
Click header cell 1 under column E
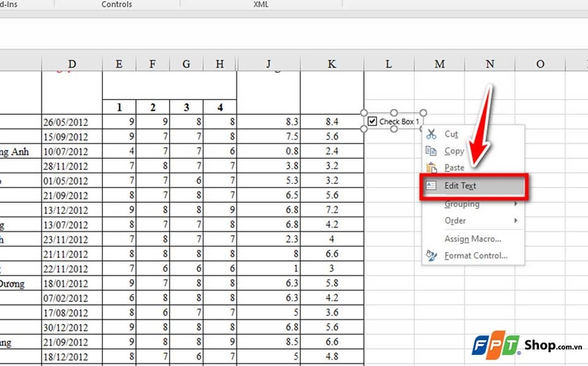tap(119, 107)
